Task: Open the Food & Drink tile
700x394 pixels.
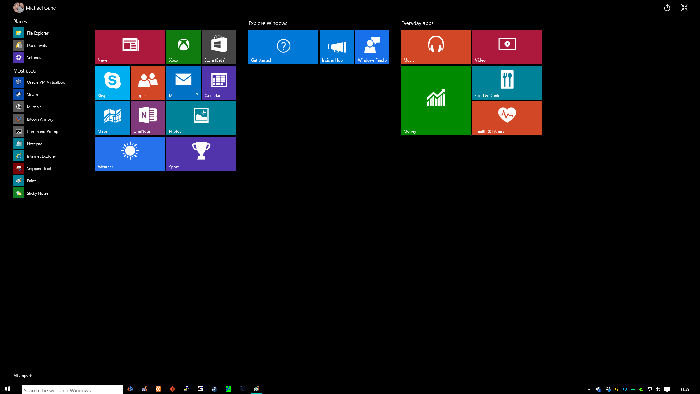Action: 507,83
